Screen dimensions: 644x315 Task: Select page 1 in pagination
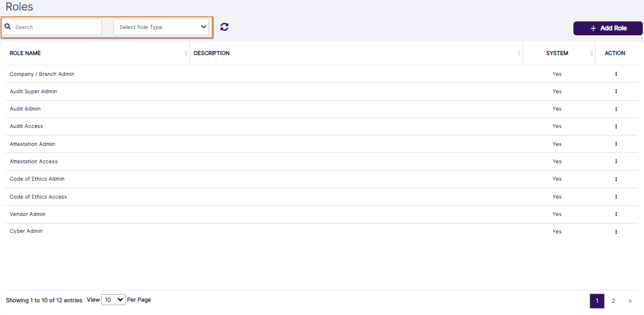[597, 301]
